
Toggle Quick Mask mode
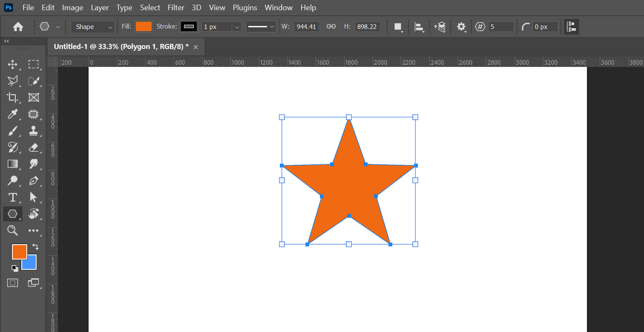coord(12,283)
